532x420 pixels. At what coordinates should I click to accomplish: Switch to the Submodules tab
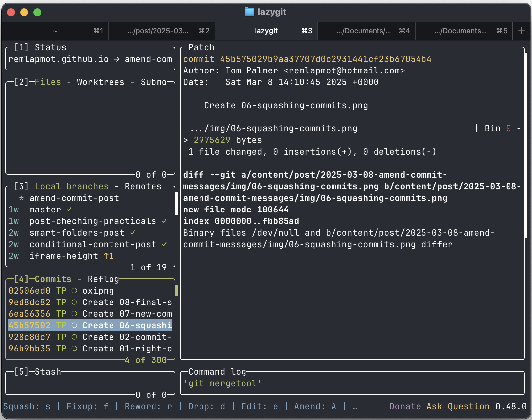154,82
